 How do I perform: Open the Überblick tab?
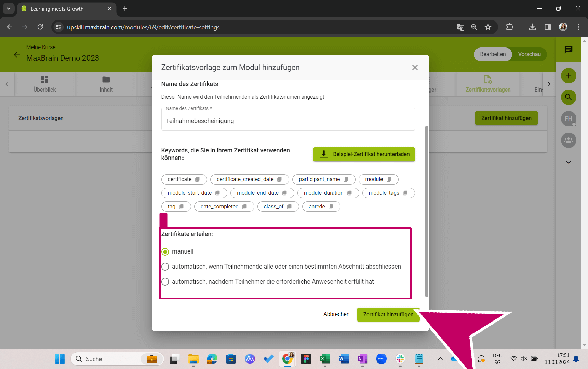point(44,84)
